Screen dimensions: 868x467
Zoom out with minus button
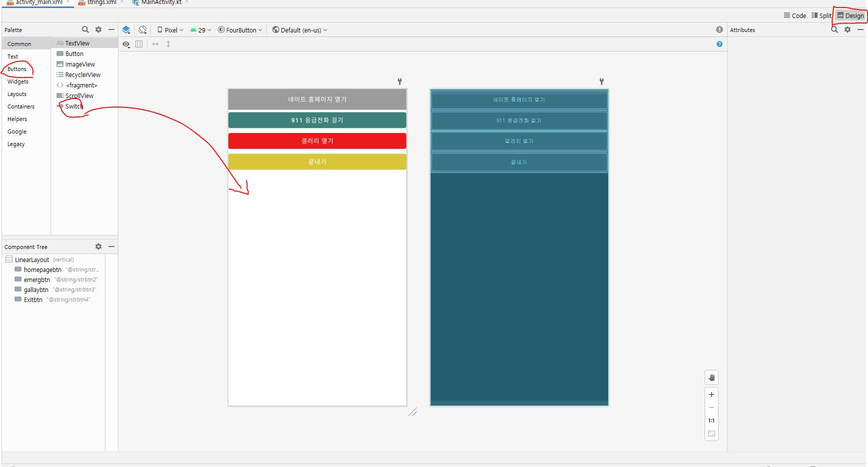pyautogui.click(x=712, y=407)
